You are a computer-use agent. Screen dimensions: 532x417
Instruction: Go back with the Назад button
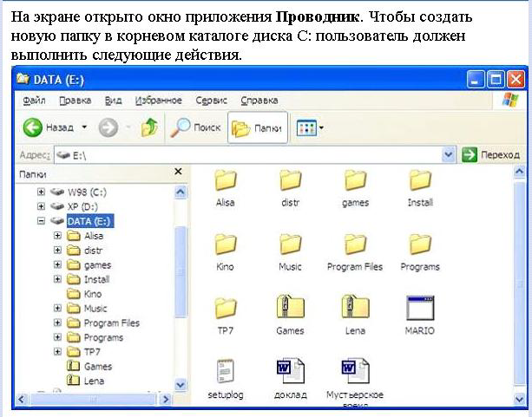click(x=48, y=127)
